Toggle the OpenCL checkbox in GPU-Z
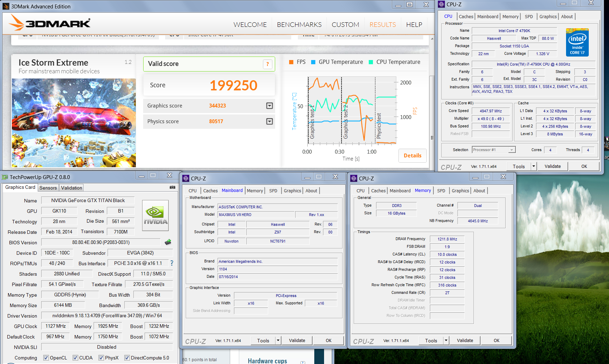609x364 pixels. pos(46,358)
